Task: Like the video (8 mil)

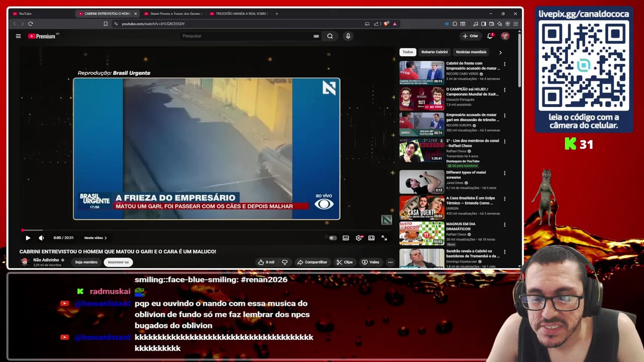Action: tap(266, 262)
